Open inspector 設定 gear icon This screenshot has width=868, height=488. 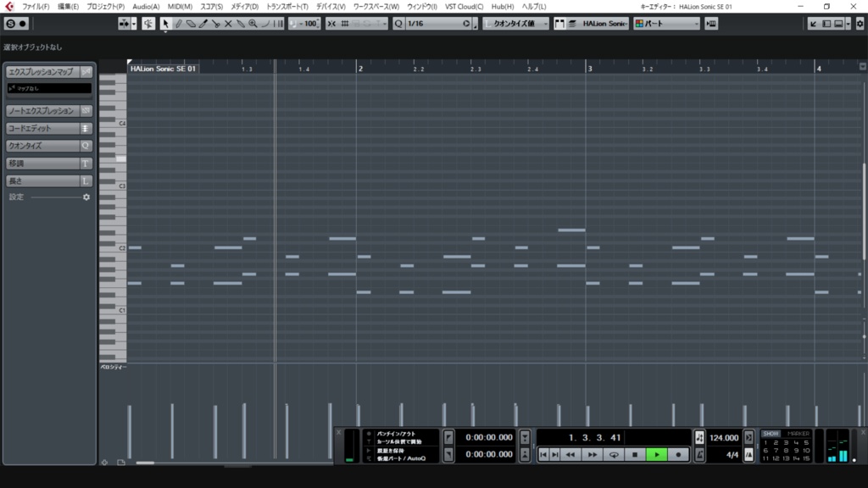(x=86, y=197)
